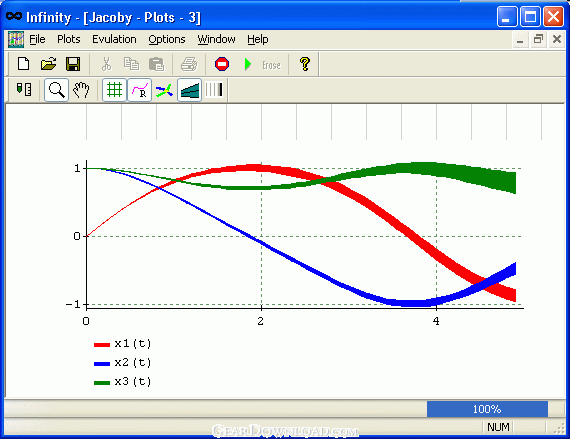Viewport: 570px width, 439px height.
Task: Click the x1(t) red legend swatch
Action: (102, 345)
